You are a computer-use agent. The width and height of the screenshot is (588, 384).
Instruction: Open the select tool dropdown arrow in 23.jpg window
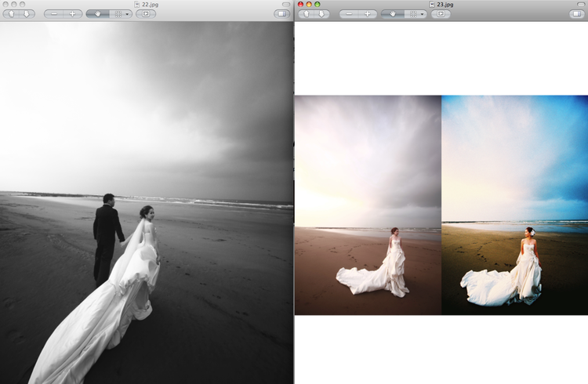pos(423,14)
